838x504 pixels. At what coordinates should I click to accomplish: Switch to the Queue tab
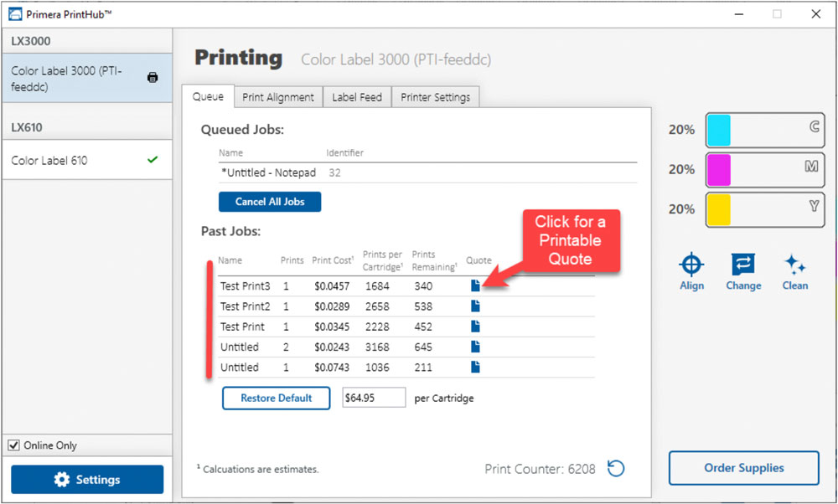208,96
